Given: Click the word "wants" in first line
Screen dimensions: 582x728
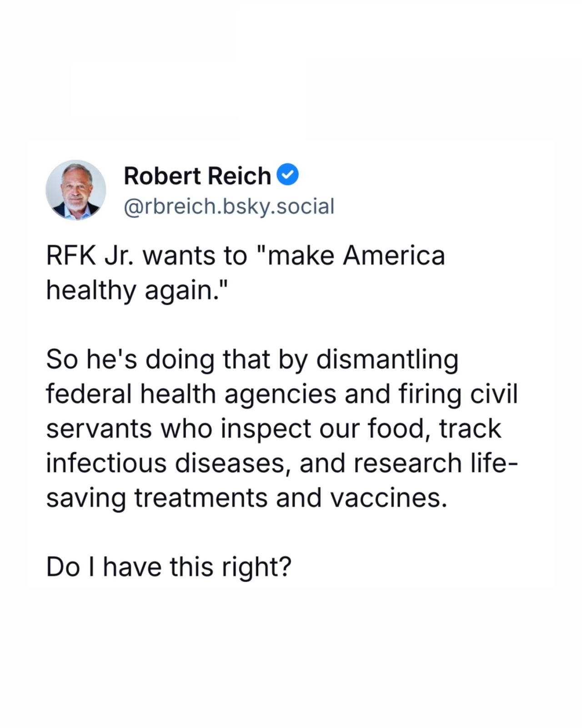Looking at the screenshot, I should coord(179,257).
